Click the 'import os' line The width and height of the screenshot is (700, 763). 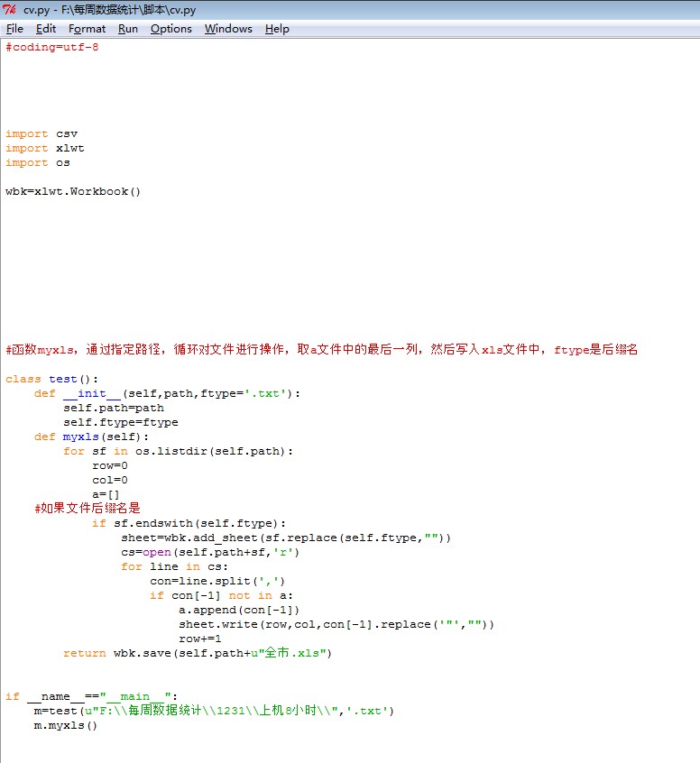click(x=38, y=162)
